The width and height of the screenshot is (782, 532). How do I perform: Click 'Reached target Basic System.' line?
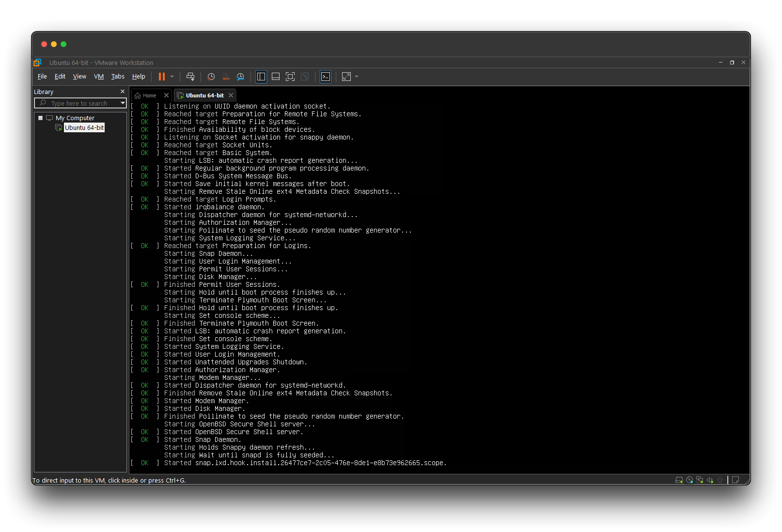218,153
